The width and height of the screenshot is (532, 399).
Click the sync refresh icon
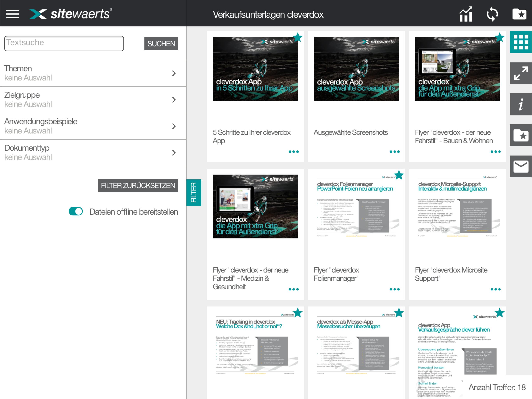tap(492, 14)
